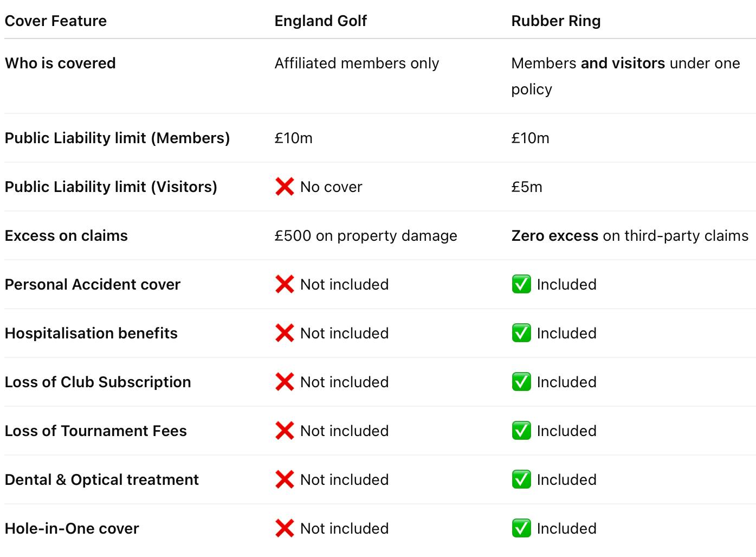Image resolution: width=756 pixels, height=557 pixels.
Task: Click the Cover Feature column header
Action: tap(56, 21)
